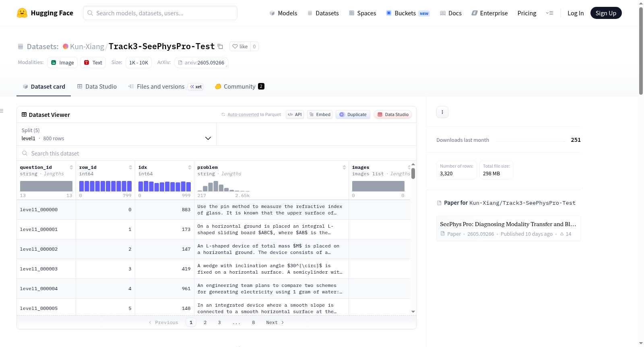Image resolution: width=644 pixels, height=347 pixels.
Task: Click the idx histogram bars
Action: 165,186
